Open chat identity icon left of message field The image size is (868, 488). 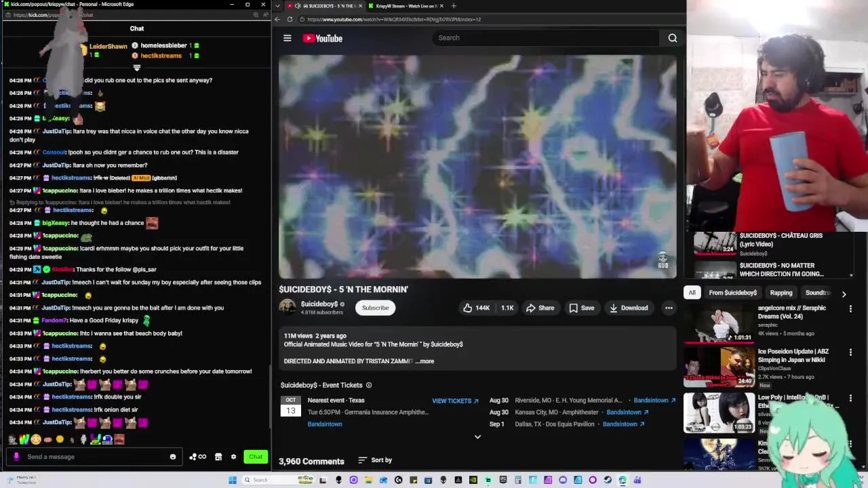(16, 457)
